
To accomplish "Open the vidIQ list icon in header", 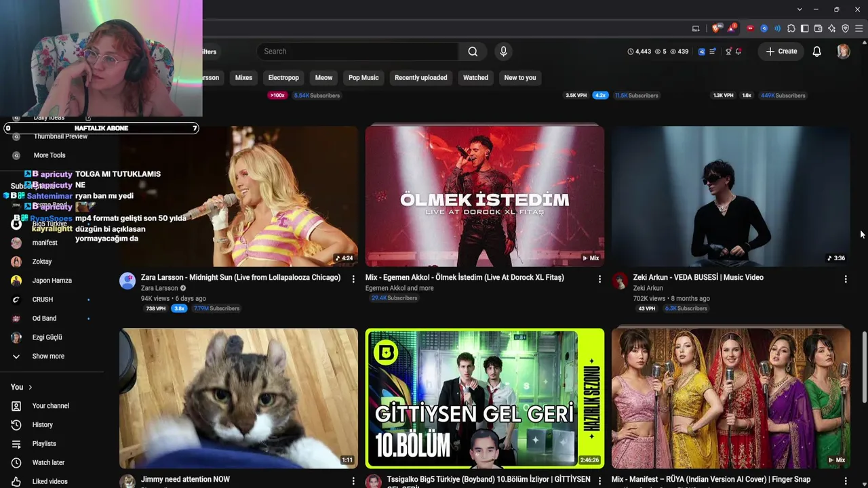I will pos(713,52).
